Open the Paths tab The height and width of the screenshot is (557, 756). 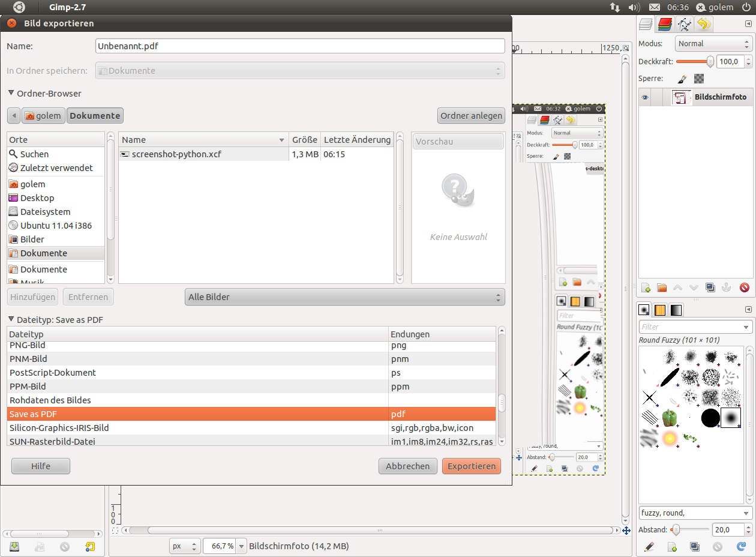684,24
